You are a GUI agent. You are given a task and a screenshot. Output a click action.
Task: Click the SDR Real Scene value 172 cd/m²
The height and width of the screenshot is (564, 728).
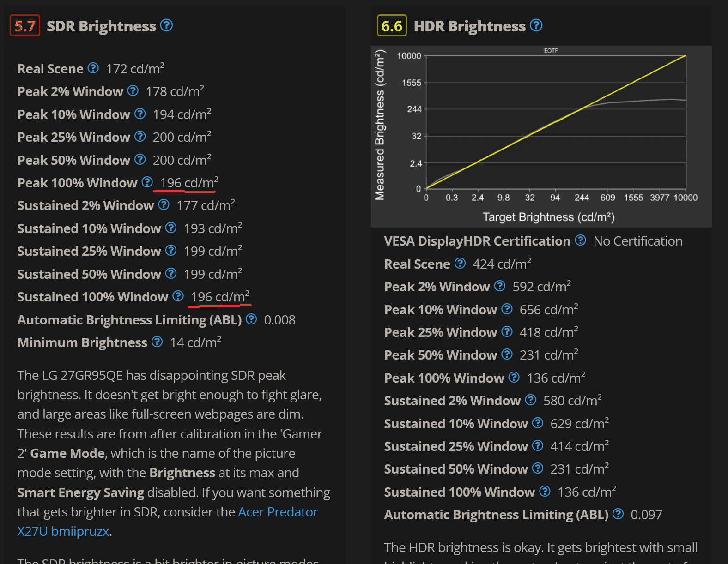135,68
